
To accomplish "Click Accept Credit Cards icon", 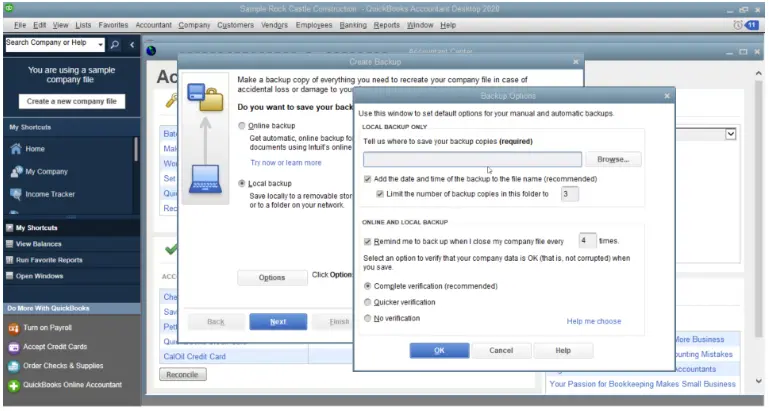I will [14, 347].
